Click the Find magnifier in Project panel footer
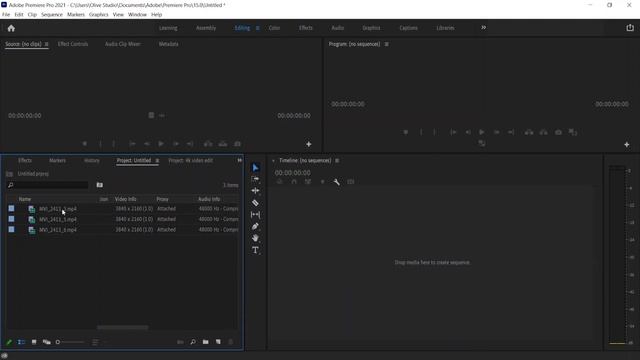The image size is (640, 360). pyautogui.click(x=193, y=342)
